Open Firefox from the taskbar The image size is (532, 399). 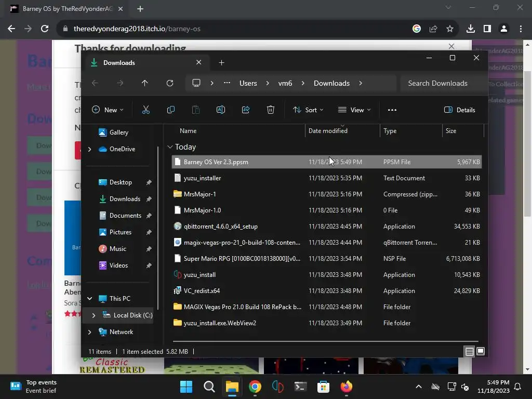point(346,387)
